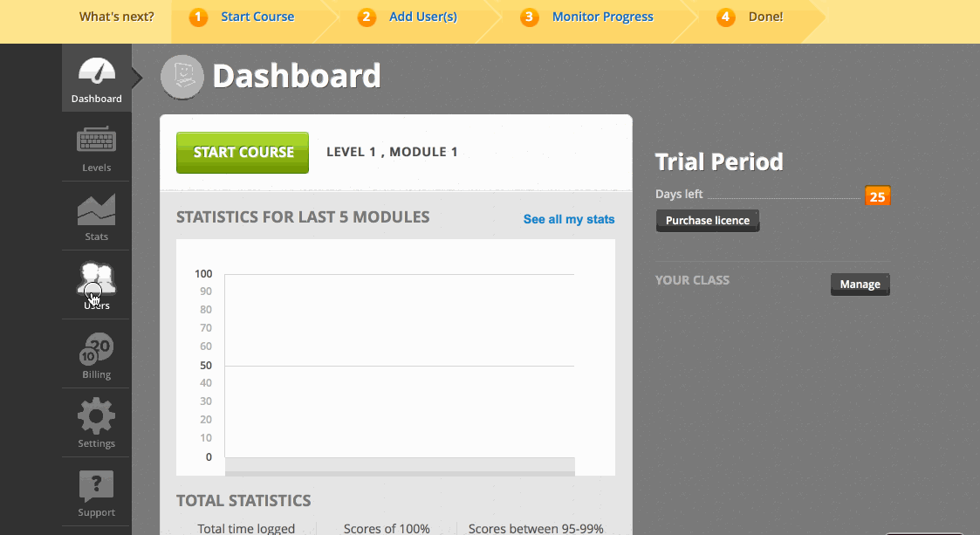Click the What's next? heading
980x535 pixels.
pos(116,16)
